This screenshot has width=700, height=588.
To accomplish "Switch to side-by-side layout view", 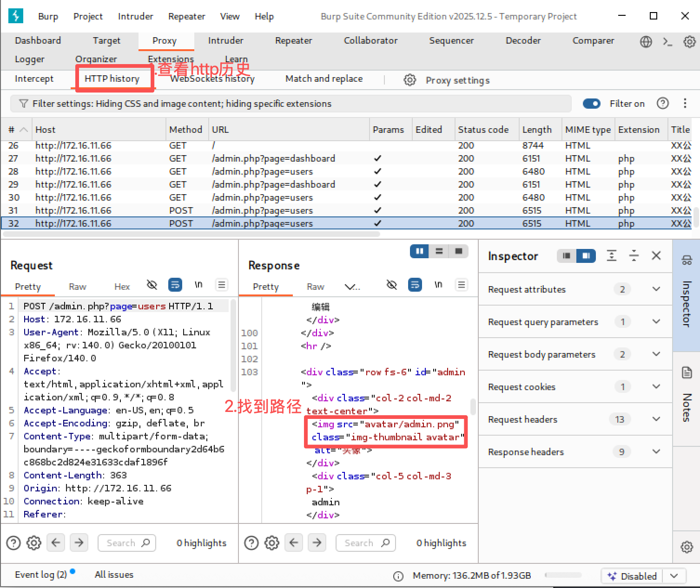I will 419,251.
